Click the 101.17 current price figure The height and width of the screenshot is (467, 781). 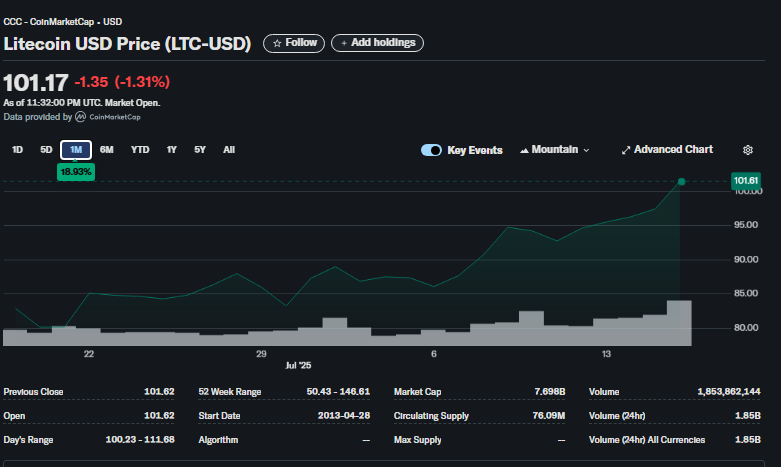click(x=36, y=83)
